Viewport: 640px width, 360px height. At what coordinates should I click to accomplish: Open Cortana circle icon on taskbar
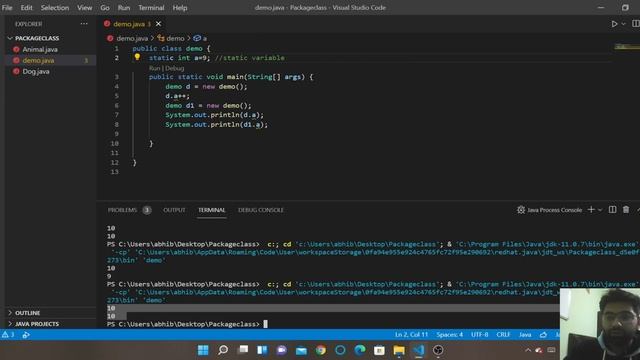(x=340, y=350)
